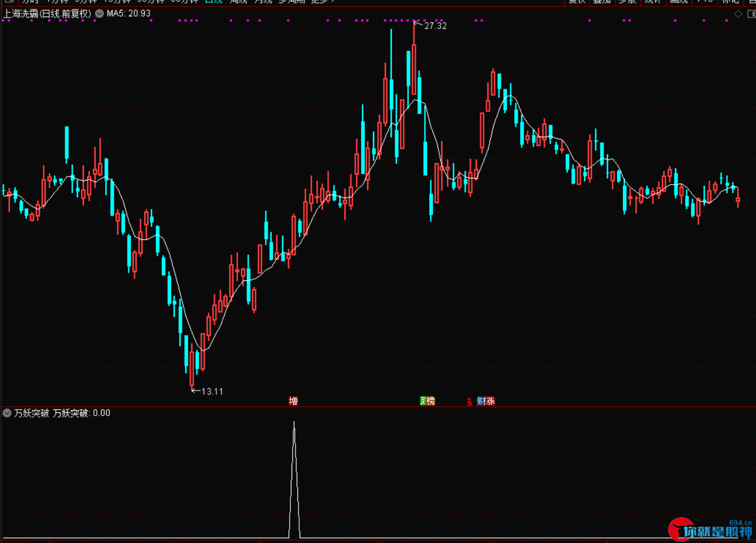Select the candlestick at the 13.11 low
The height and width of the screenshot is (543, 756).
pyautogui.click(x=192, y=366)
